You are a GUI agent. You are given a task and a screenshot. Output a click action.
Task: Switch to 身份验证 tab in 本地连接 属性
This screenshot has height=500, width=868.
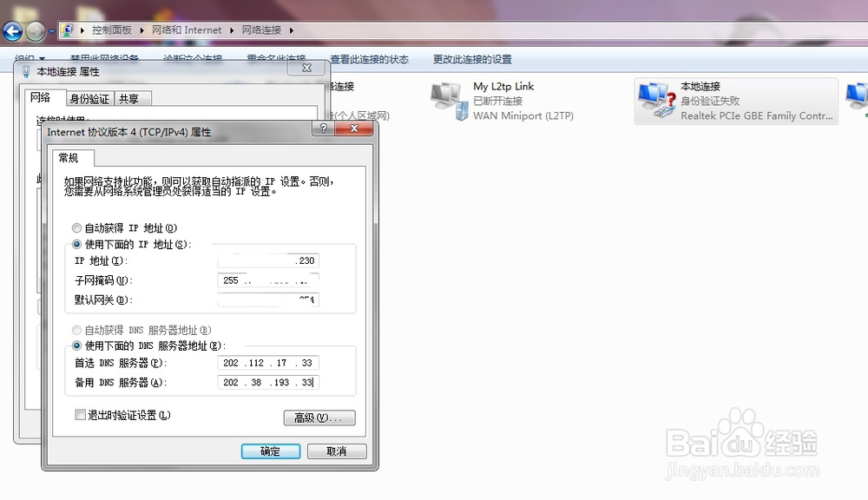pyautogui.click(x=89, y=99)
